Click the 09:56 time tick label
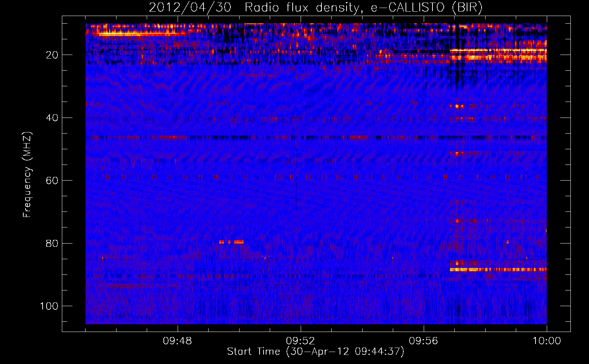The width and height of the screenshot is (589, 364). pyautogui.click(x=423, y=341)
